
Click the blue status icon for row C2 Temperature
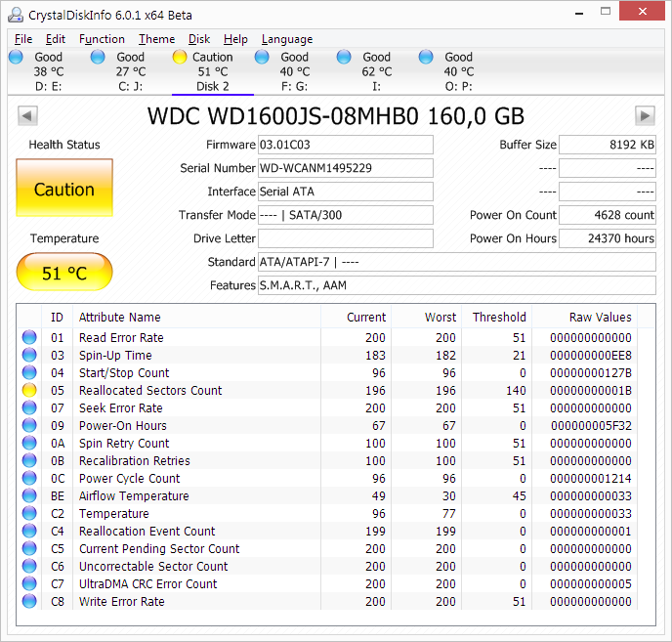pos(29,513)
